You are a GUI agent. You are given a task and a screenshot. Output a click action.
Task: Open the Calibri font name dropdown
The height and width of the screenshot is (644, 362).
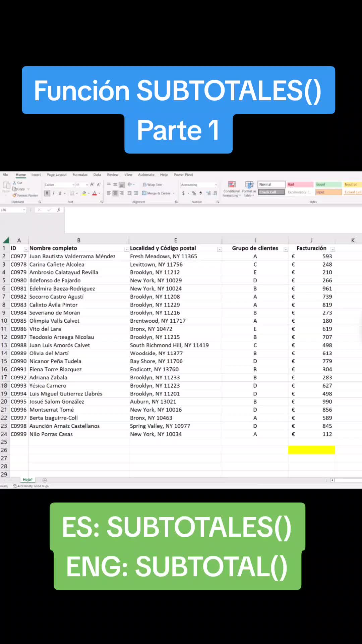73,185
